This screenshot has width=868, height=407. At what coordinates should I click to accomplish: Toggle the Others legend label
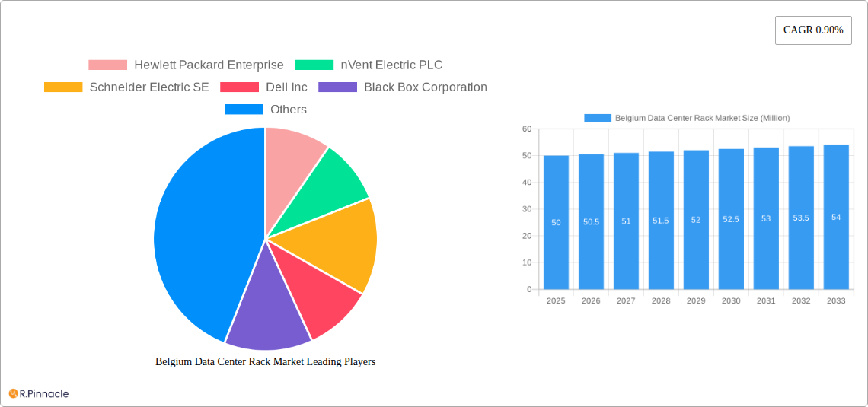pyautogui.click(x=289, y=110)
